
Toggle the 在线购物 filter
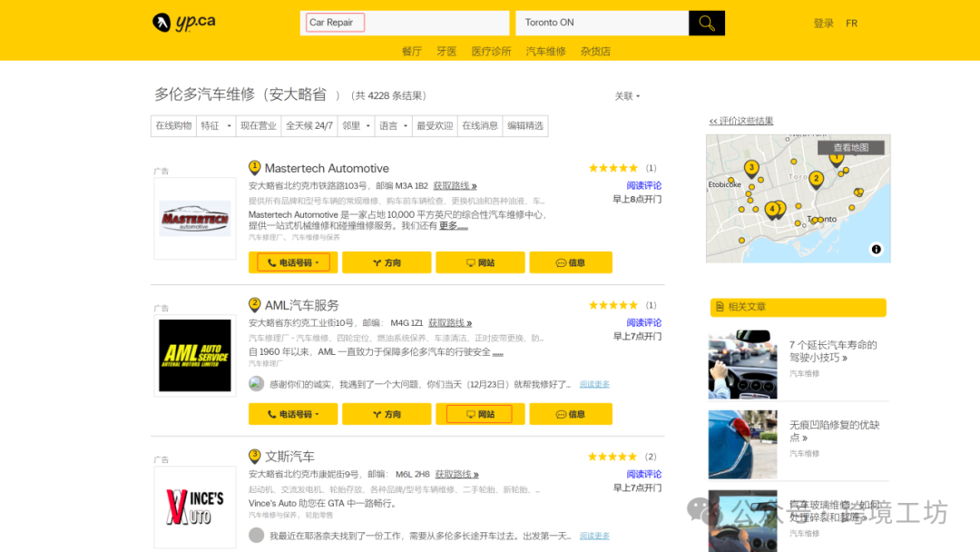tap(172, 125)
